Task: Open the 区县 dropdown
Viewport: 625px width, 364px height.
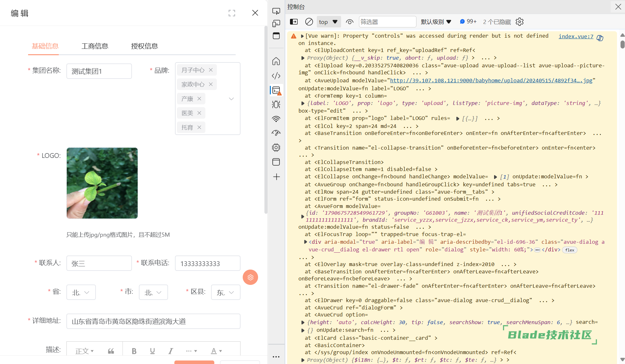Action: (x=226, y=292)
